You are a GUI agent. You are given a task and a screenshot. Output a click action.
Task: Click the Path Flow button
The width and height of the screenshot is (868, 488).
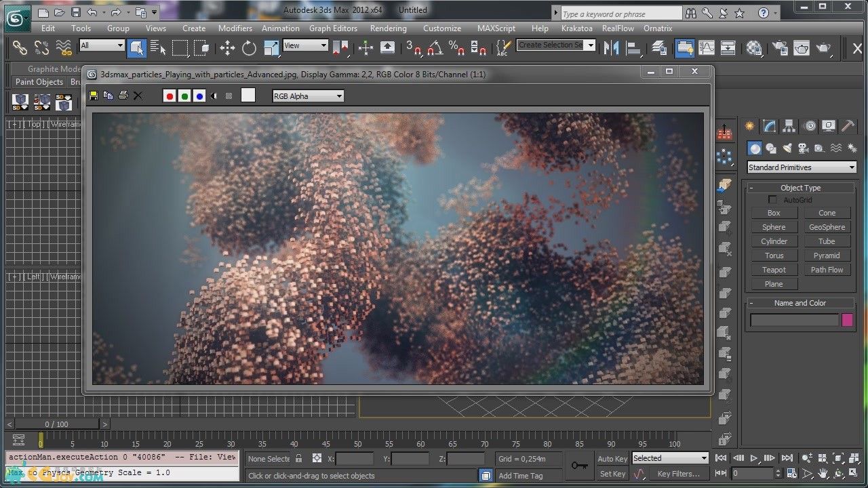(x=827, y=270)
